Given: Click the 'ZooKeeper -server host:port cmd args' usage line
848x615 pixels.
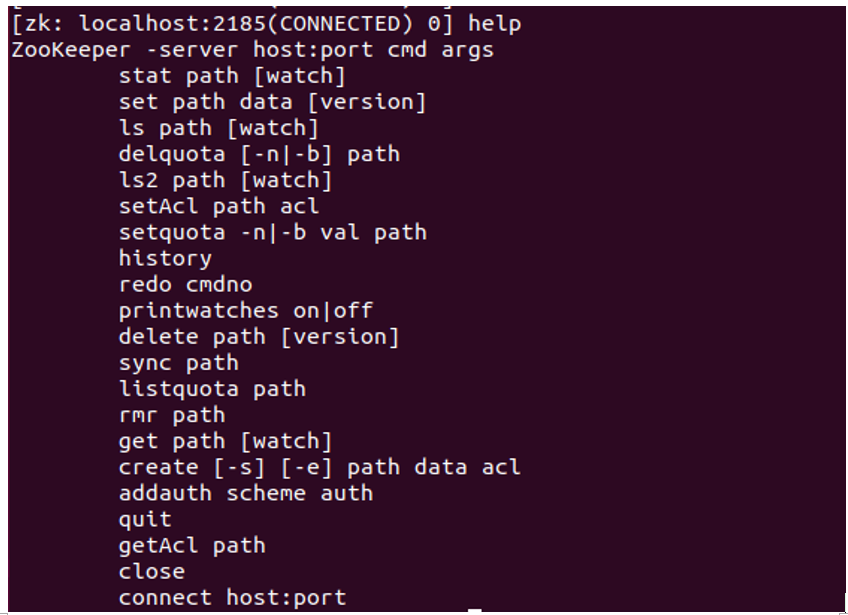Looking at the screenshot, I should pos(252,49).
